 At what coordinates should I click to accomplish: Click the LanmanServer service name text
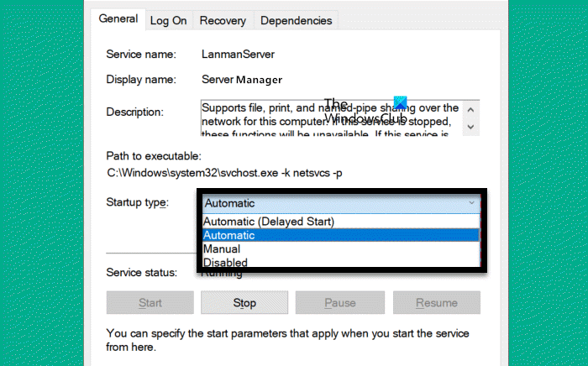236,54
